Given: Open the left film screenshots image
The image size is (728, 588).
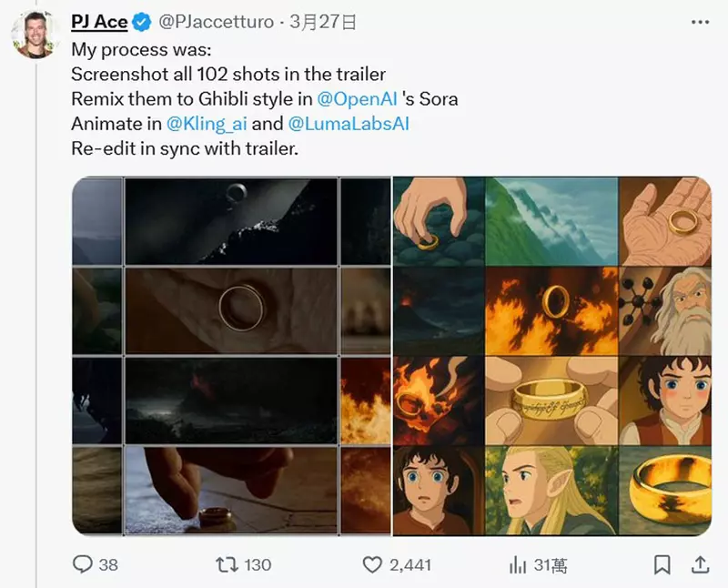Looking at the screenshot, I should tap(231, 356).
